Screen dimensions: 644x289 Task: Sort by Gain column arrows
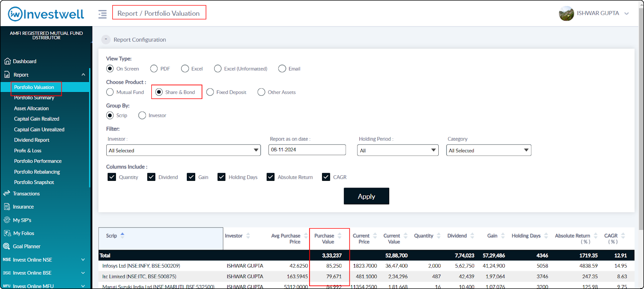pos(503,236)
